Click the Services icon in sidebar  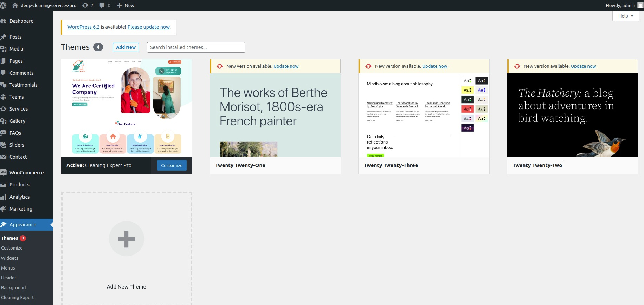3,109
